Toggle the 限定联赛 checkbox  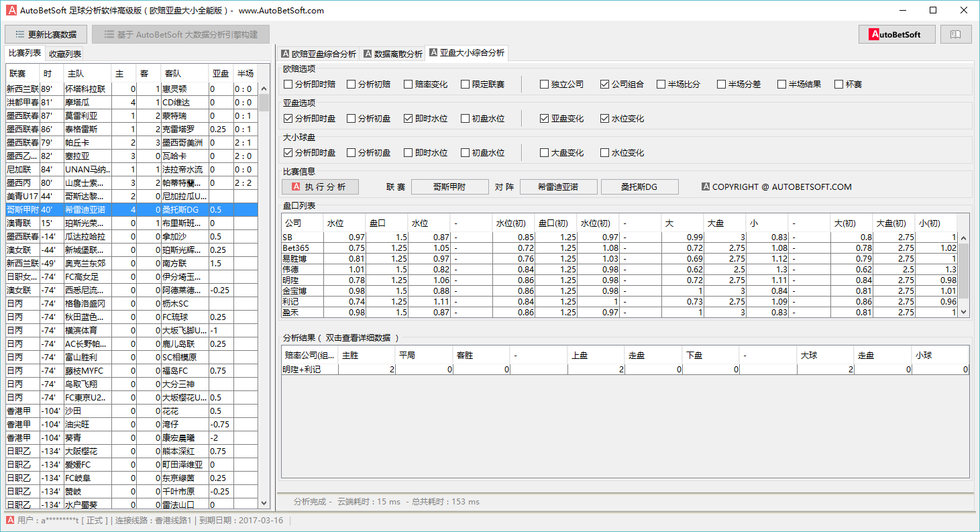pos(483,85)
